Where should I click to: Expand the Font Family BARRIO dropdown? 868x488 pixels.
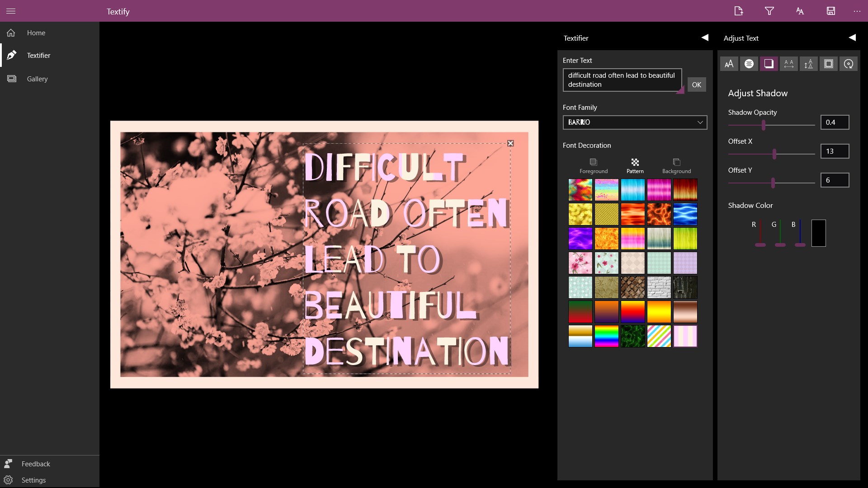635,122
